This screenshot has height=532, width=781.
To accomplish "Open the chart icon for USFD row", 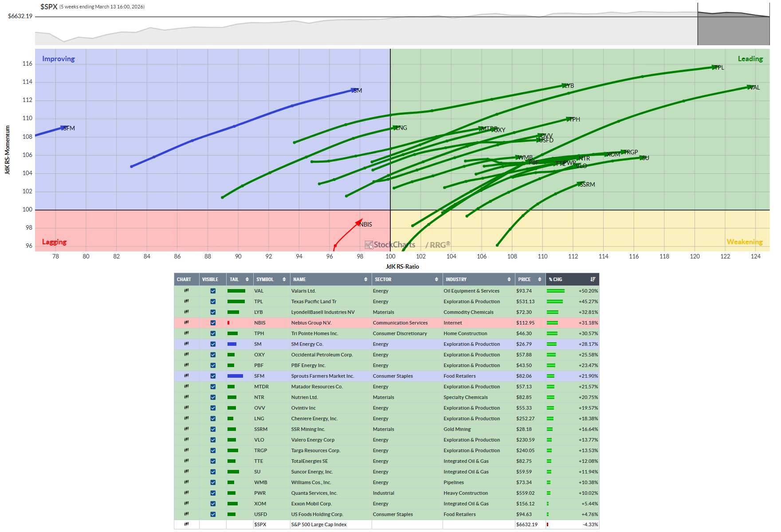I will (187, 514).
